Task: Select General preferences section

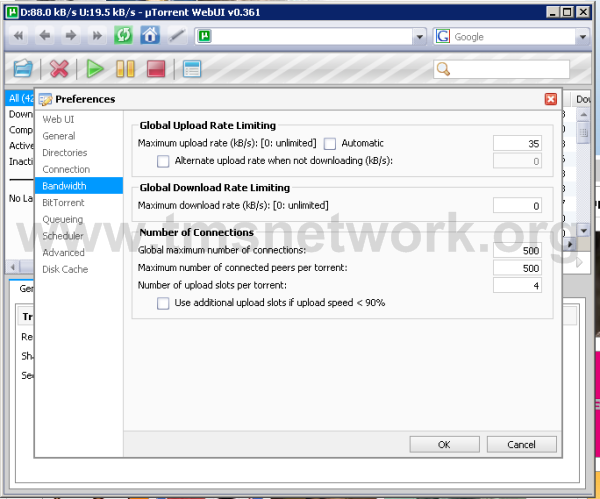Action: [79, 136]
